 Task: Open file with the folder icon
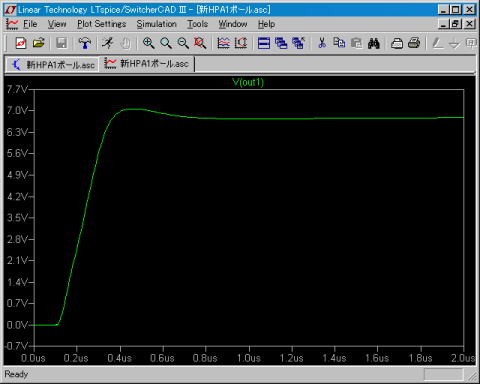[x=39, y=43]
